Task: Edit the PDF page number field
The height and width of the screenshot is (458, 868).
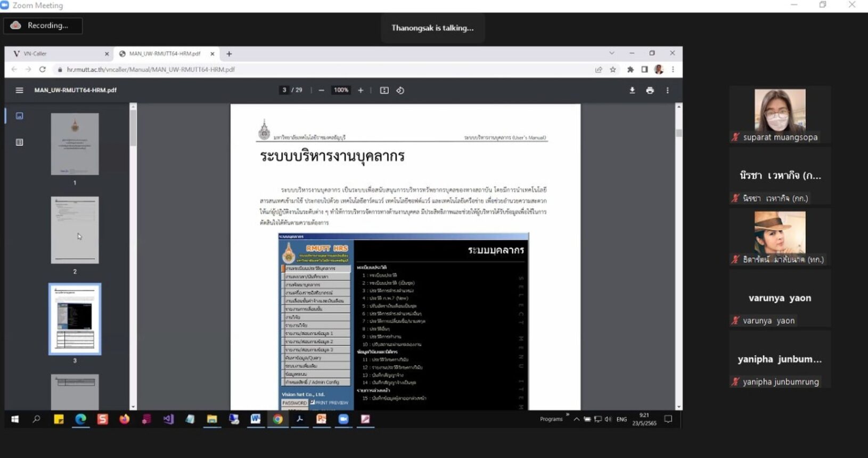Action: [x=284, y=90]
